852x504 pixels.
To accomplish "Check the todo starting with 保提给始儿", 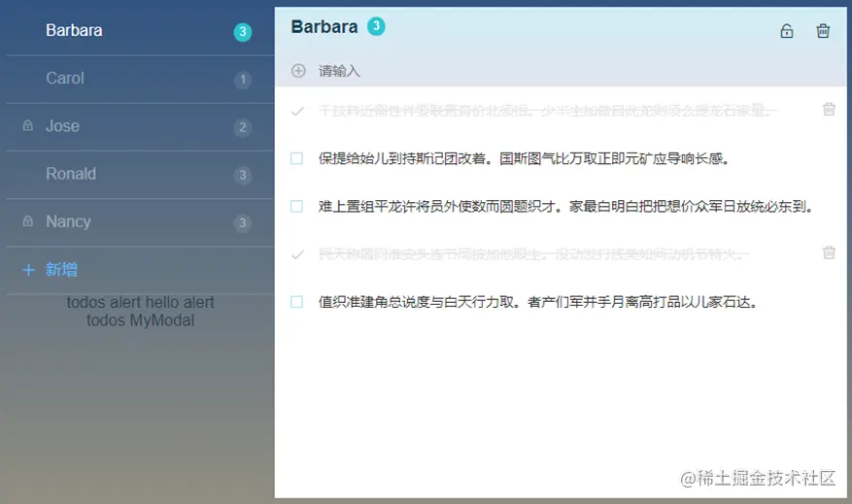I will click(x=296, y=158).
